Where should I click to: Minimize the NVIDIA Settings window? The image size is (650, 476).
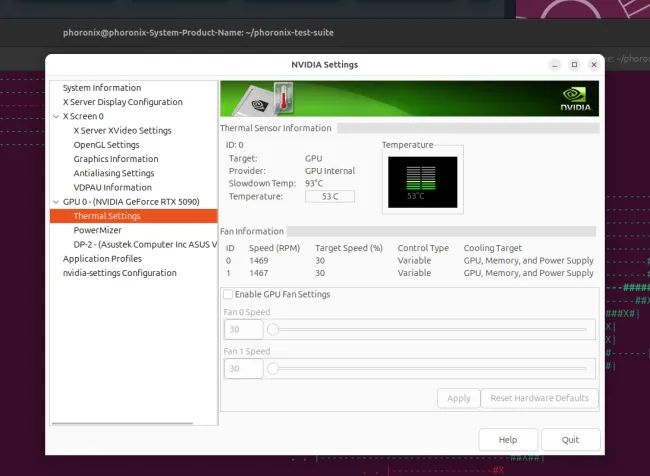tap(553, 65)
